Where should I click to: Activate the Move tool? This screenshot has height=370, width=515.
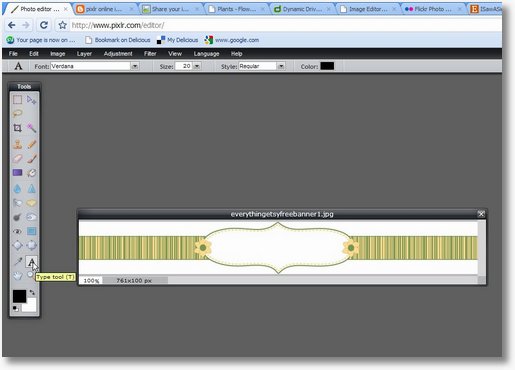[x=31, y=99]
